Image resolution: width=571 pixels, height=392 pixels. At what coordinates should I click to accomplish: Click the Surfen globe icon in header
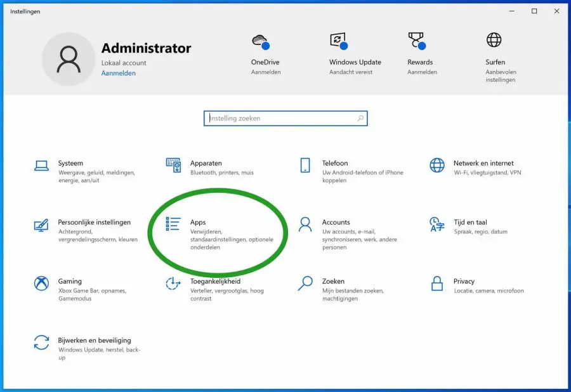494,40
